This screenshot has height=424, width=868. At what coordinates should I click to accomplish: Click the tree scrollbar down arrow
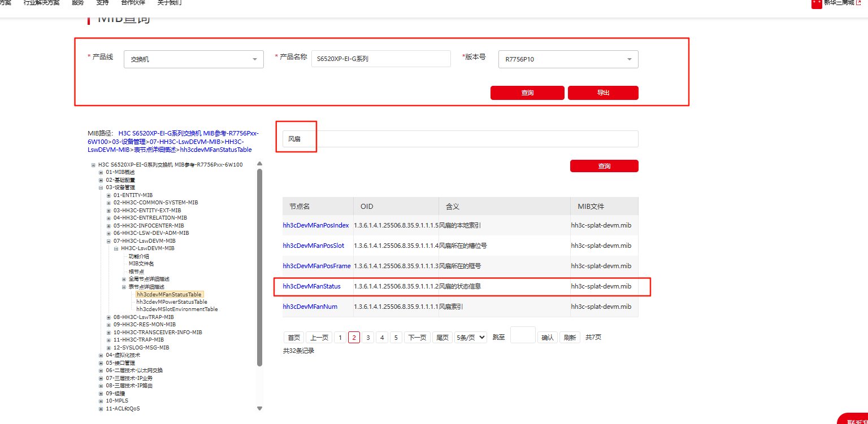(x=260, y=408)
